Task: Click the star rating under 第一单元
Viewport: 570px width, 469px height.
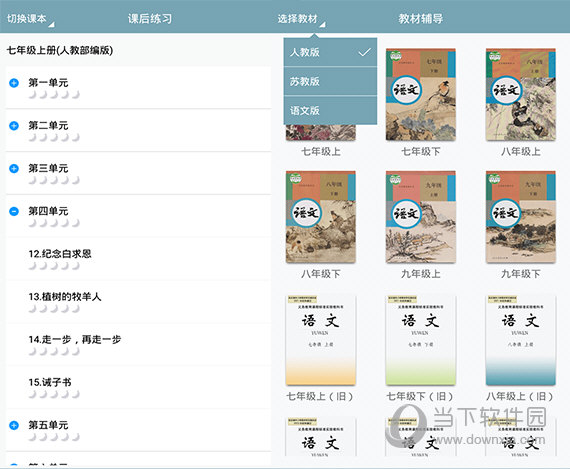Action: (54, 95)
